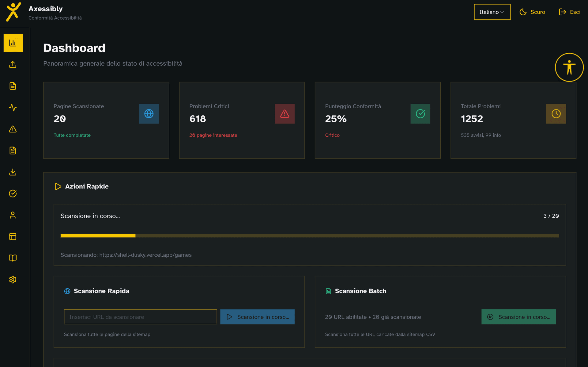Viewport: 588px width, 367px height.
Task: Open the export download icon in sidebar
Action: click(x=13, y=172)
